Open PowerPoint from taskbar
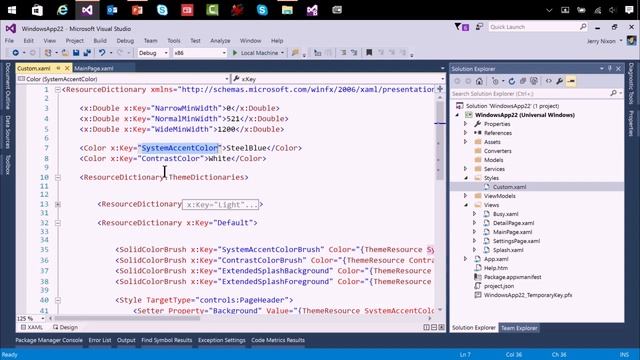The image size is (640, 360). click(137, 10)
